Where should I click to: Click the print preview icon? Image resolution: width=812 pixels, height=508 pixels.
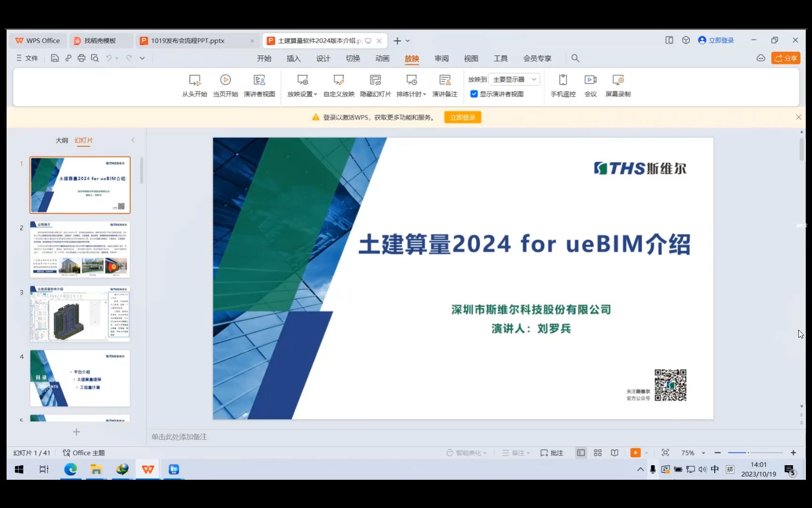[95, 58]
